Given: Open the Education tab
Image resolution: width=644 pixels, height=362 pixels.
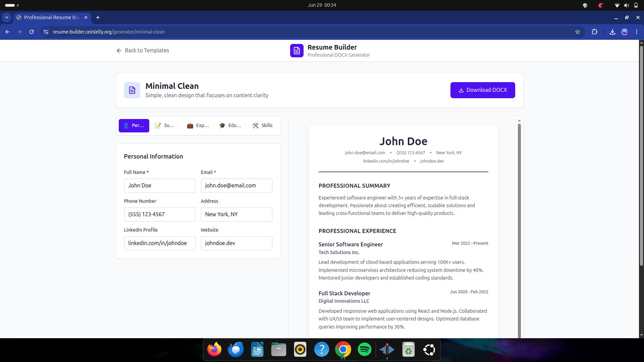Looking at the screenshot, I should click(x=230, y=125).
